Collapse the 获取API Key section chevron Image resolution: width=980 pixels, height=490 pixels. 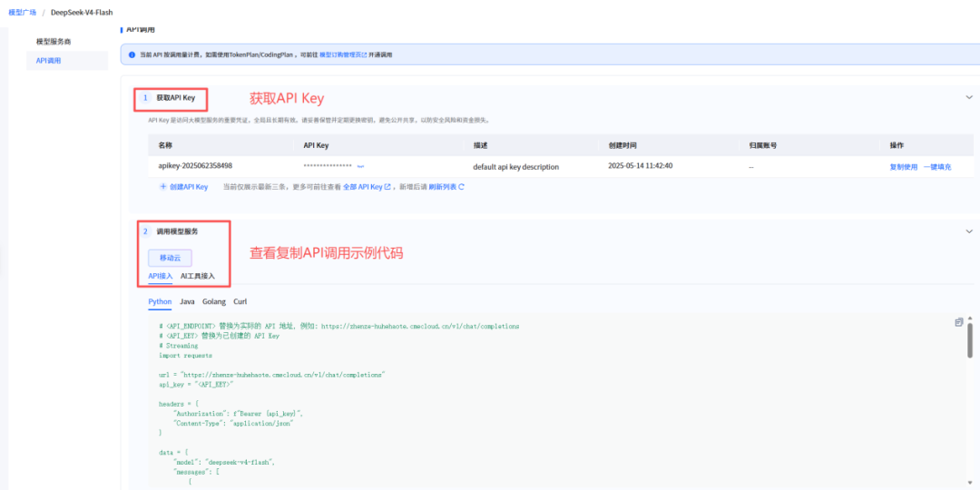coord(969,97)
